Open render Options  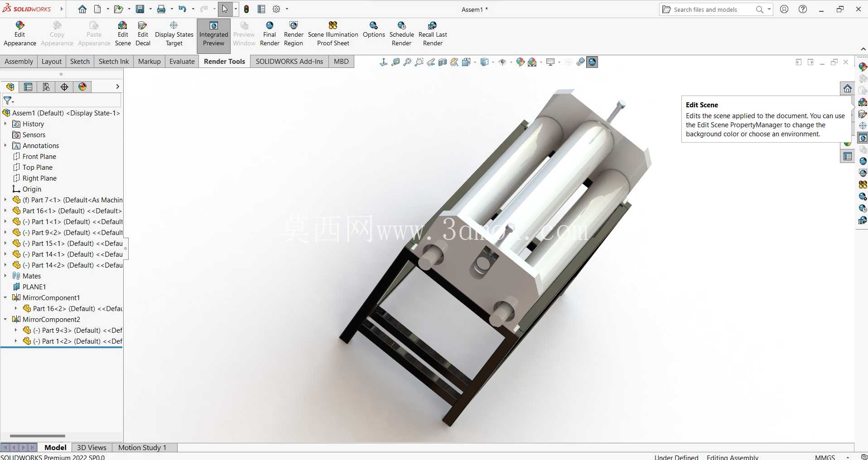374,30
